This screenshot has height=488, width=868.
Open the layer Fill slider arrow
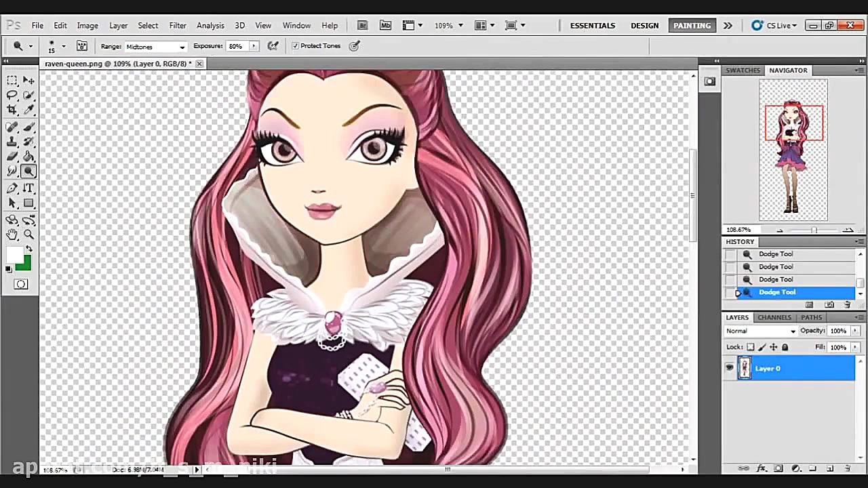(x=854, y=347)
